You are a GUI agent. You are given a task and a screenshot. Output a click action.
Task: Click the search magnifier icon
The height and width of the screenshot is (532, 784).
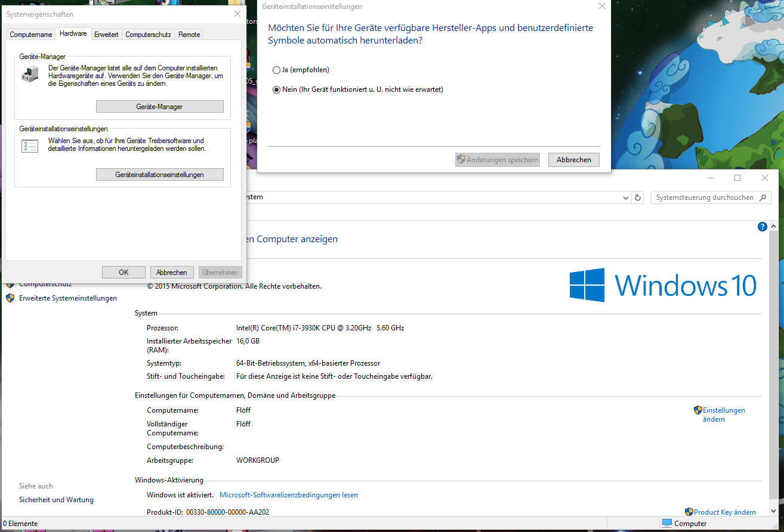(764, 197)
